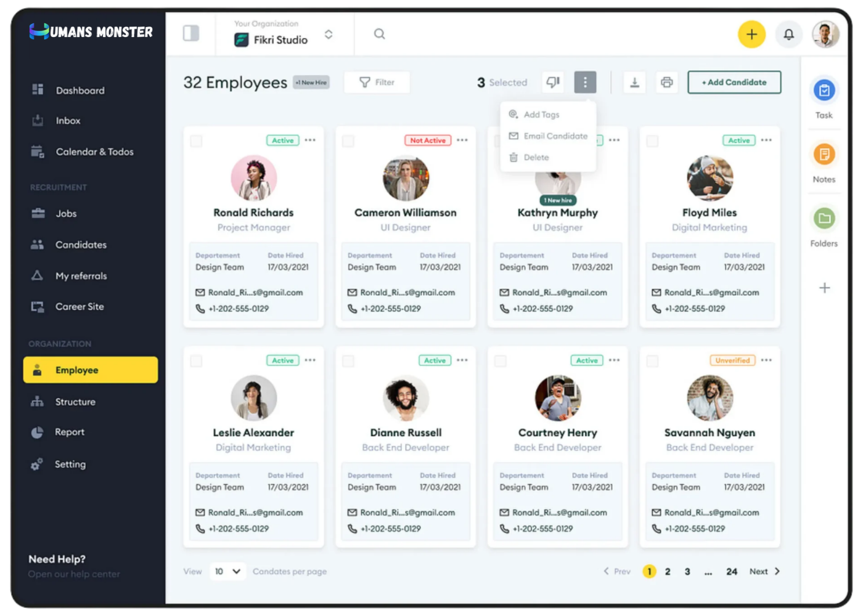Go to page 3 in pagination
863x616 pixels.
coord(687,572)
